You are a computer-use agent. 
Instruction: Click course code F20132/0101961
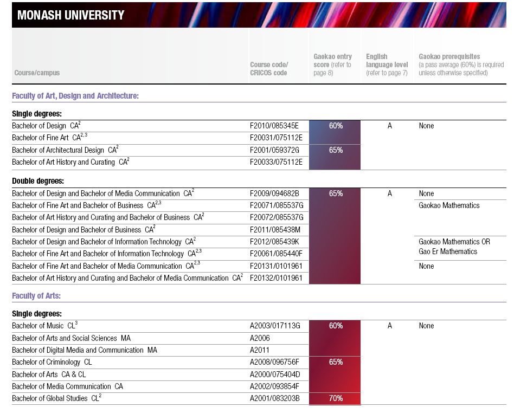point(276,278)
